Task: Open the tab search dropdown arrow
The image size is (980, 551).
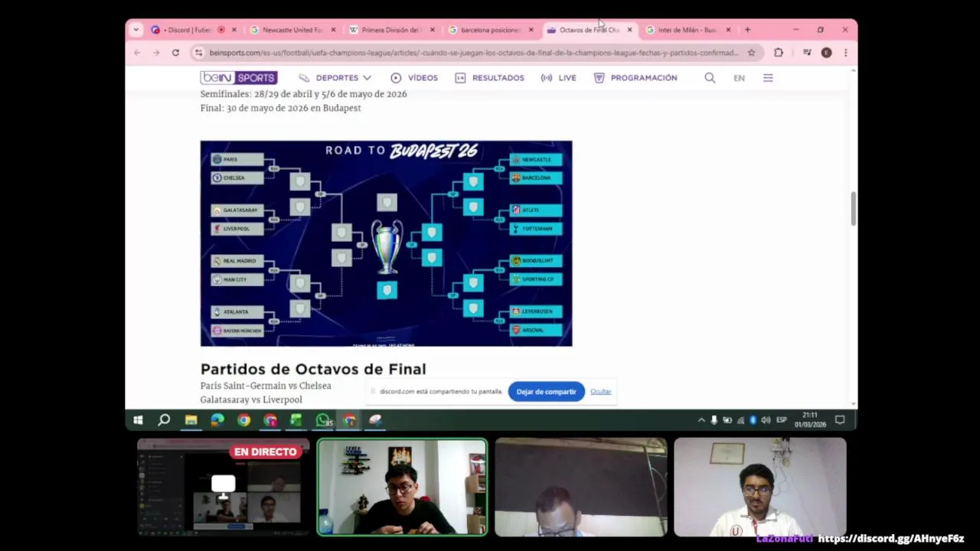Action: point(136,30)
